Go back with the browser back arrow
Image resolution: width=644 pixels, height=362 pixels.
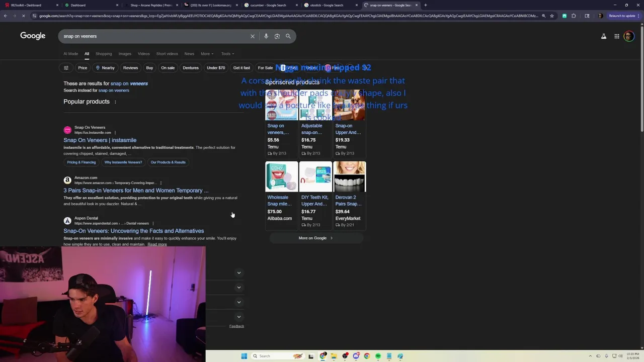tap(6, 16)
